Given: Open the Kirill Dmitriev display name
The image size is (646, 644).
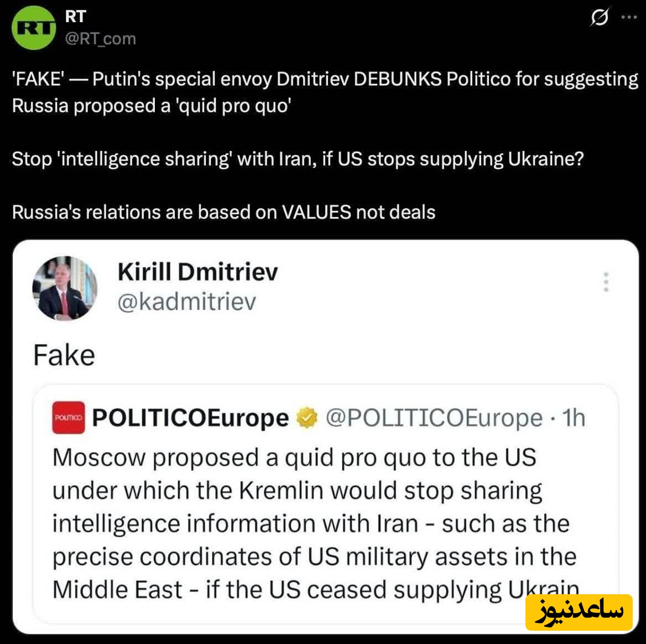Looking at the screenshot, I should [x=198, y=272].
